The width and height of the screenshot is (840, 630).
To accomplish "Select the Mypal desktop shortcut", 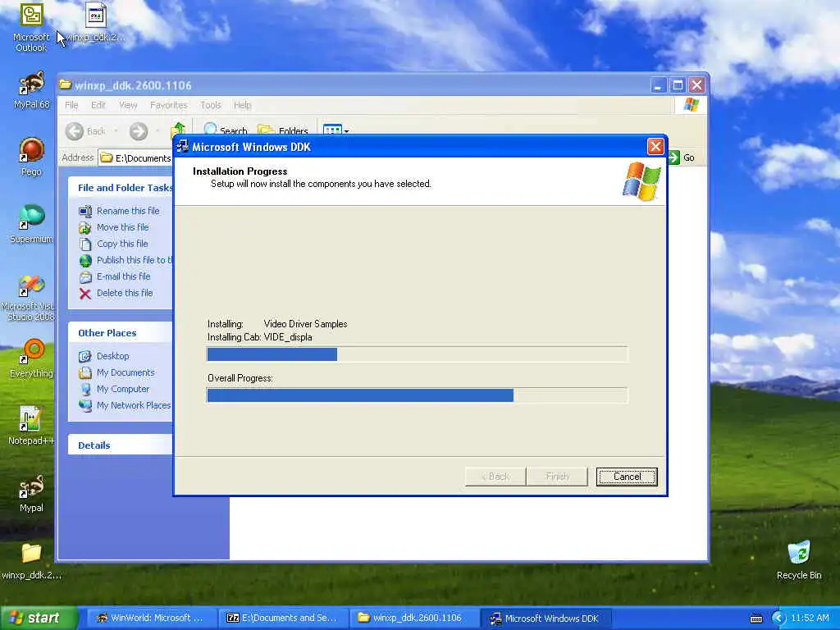I will tap(31, 493).
